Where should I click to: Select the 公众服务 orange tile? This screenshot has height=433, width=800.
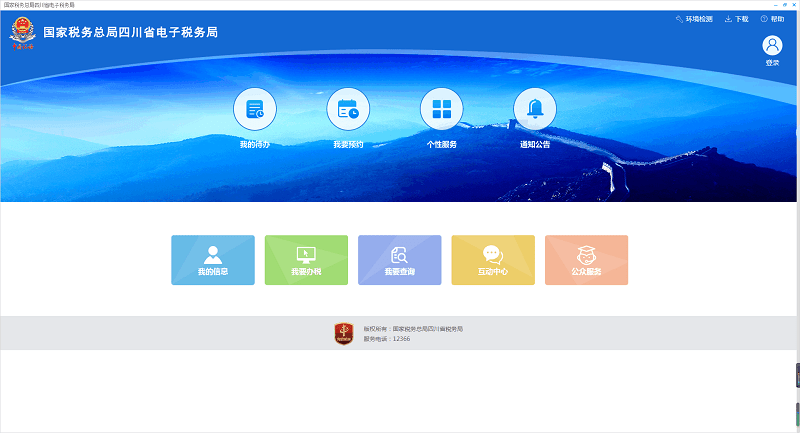coord(586,260)
